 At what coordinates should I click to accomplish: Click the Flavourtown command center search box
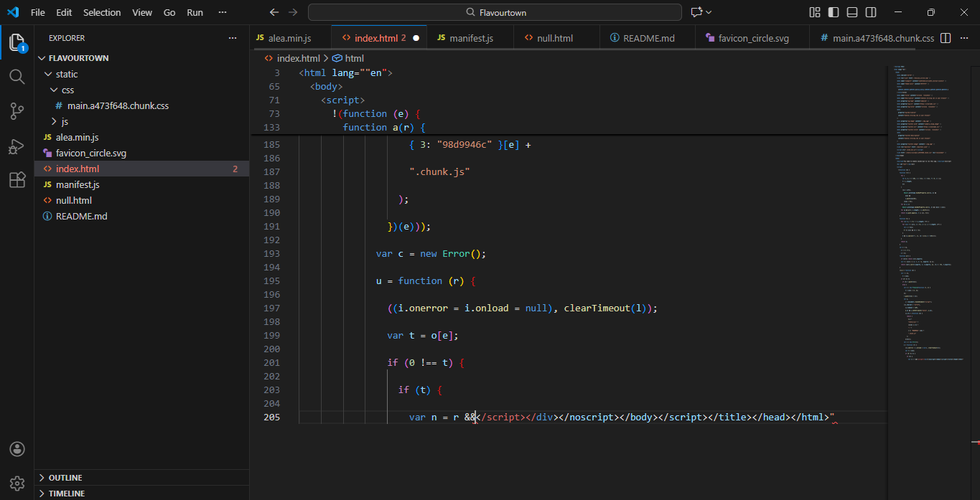coord(495,12)
